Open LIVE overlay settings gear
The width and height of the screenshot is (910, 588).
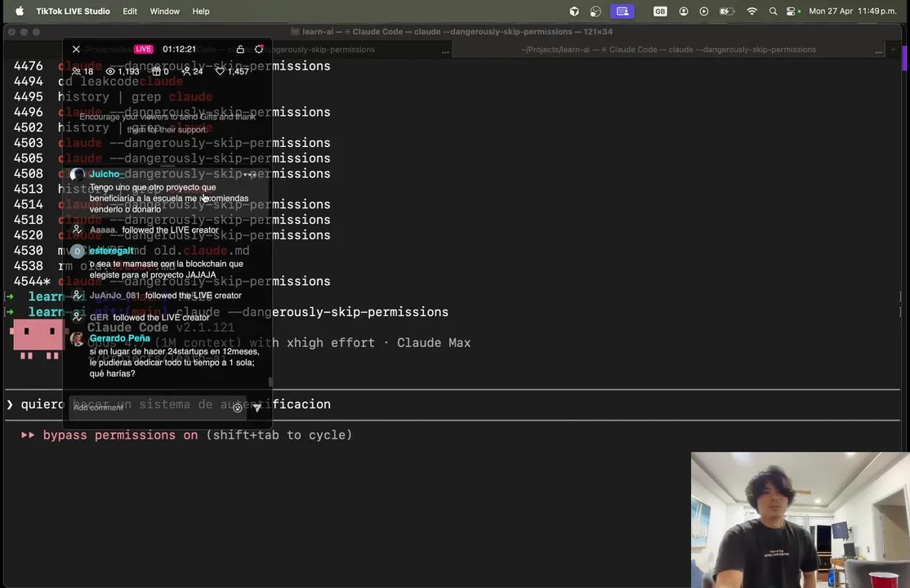[x=259, y=49]
